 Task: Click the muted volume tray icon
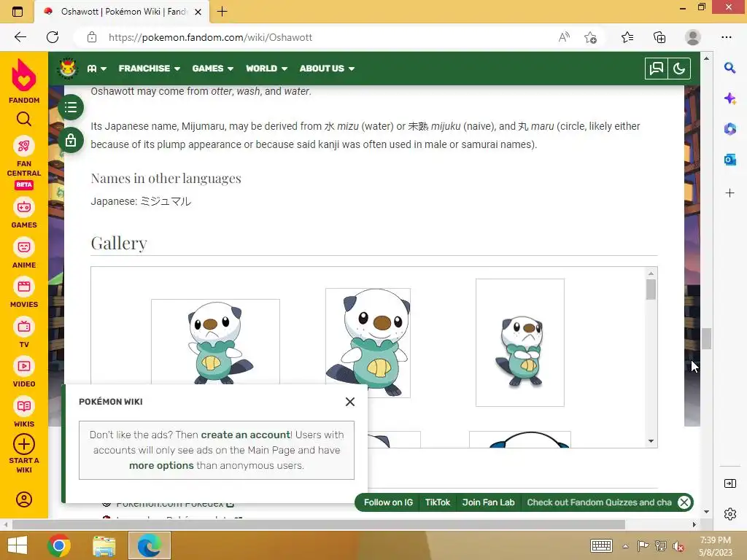(x=678, y=546)
